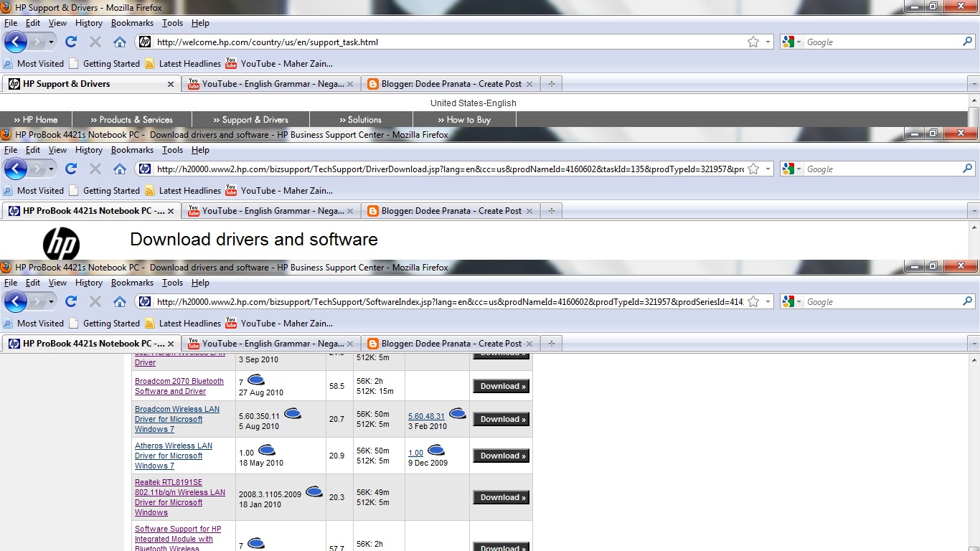Open History menu in HP Support & Drivers window
This screenshot has height=551, width=980.
tap(88, 23)
